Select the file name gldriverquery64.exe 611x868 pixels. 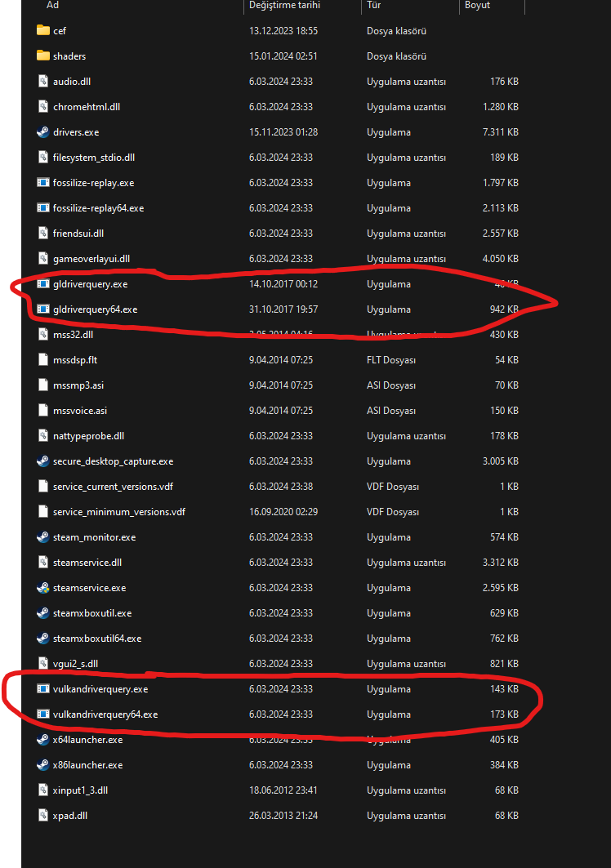tap(96, 309)
